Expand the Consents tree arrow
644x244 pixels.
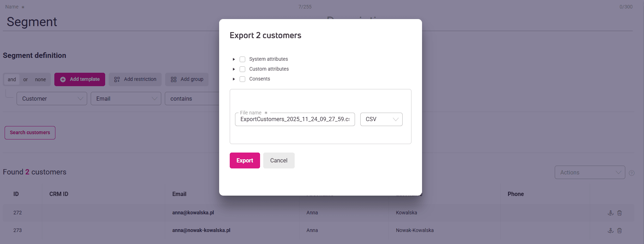pos(234,79)
